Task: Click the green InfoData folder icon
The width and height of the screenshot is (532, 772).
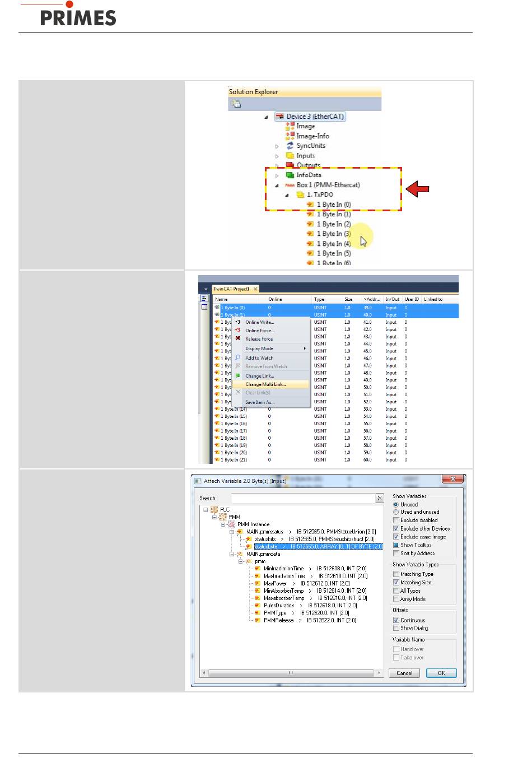Action: pos(290,175)
